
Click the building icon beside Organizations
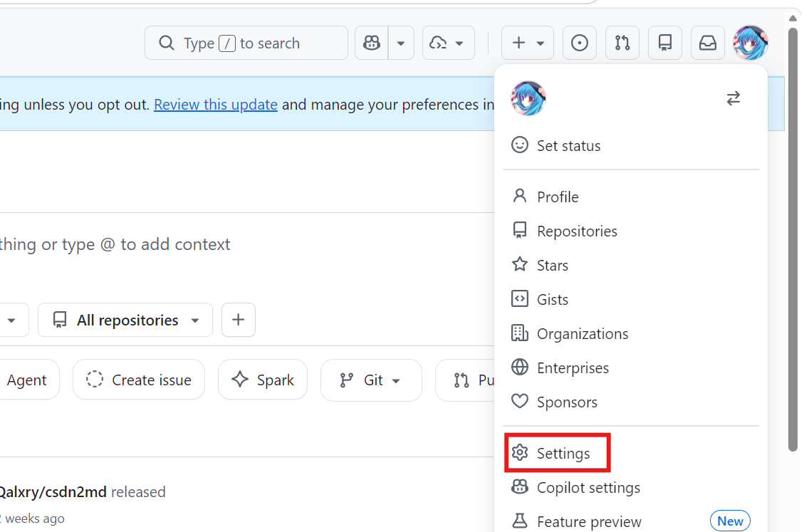click(x=519, y=333)
